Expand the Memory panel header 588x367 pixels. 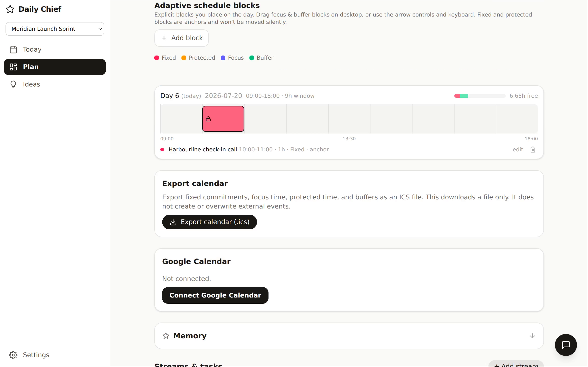(349, 336)
